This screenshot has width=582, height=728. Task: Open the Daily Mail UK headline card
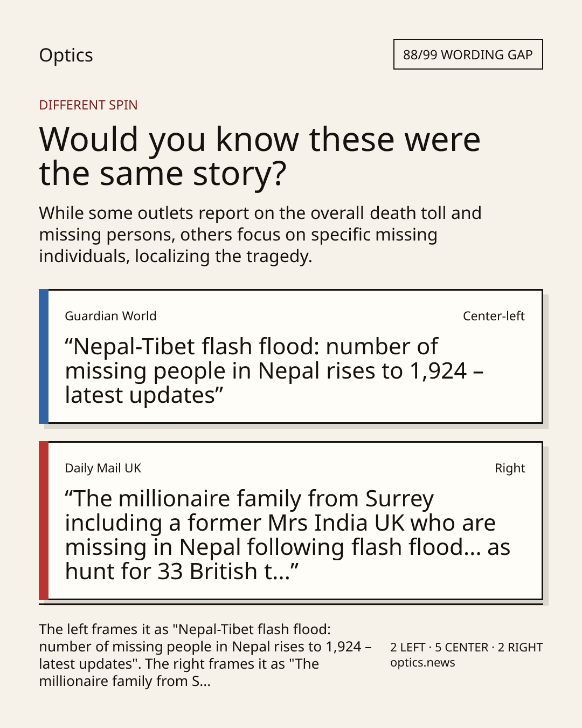tap(290, 520)
